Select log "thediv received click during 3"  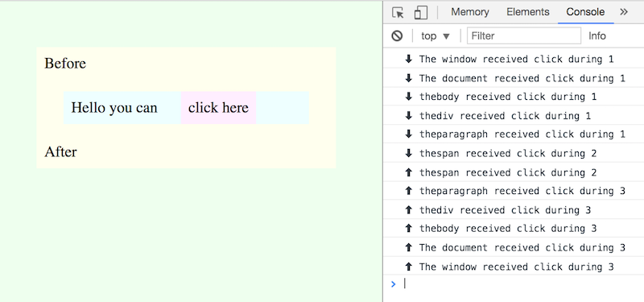click(x=514, y=209)
